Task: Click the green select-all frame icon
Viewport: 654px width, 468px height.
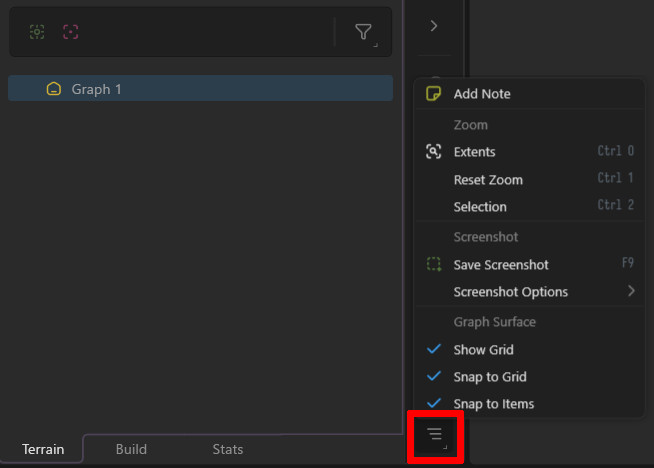Action: pyautogui.click(x=37, y=32)
